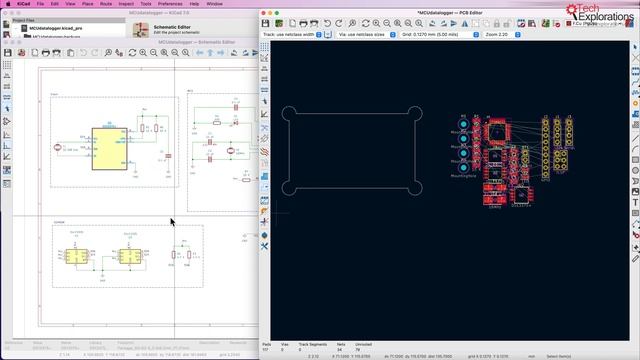Image resolution: width=640 pixels, height=360 pixels.
Task: Open Schematic Setup in Schematic Editor toolbar
Action: point(21,53)
